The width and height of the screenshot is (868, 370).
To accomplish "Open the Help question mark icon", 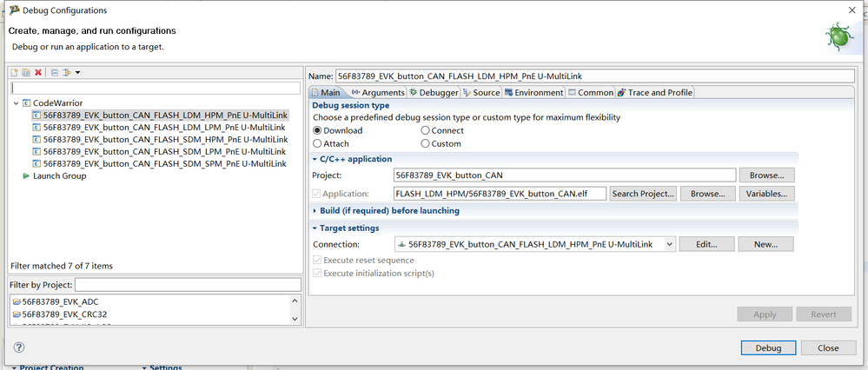I will 19,347.
